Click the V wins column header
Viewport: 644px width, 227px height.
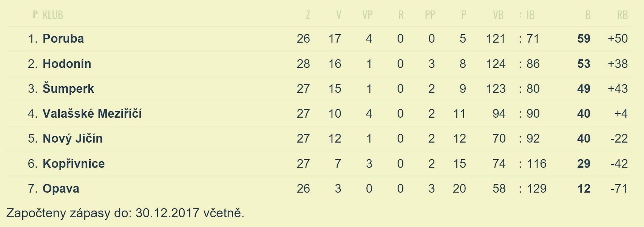click(x=338, y=15)
